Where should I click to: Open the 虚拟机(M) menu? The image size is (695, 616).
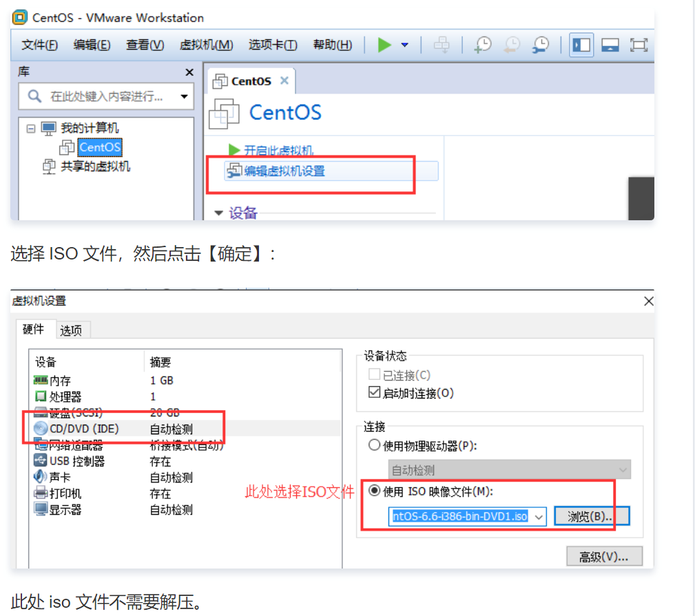coord(206,45)
